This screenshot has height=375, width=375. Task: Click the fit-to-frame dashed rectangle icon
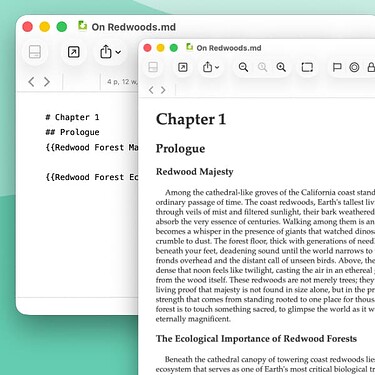tap(307, 67)
